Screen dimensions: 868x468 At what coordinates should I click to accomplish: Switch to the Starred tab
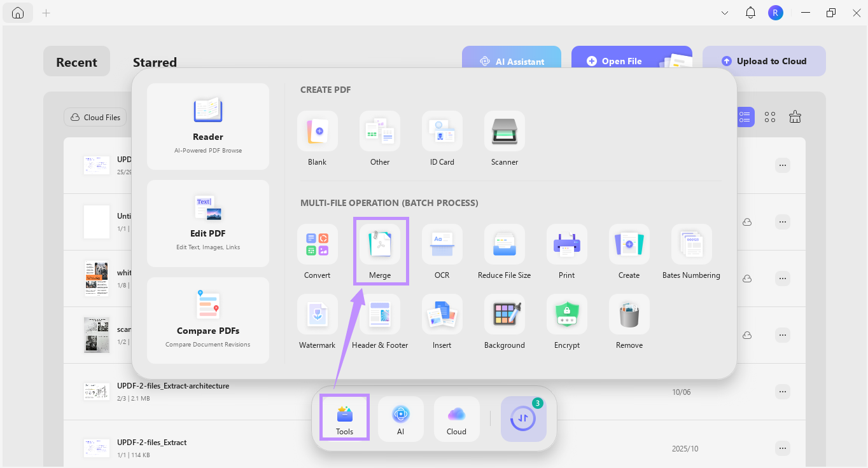(154, 62)
